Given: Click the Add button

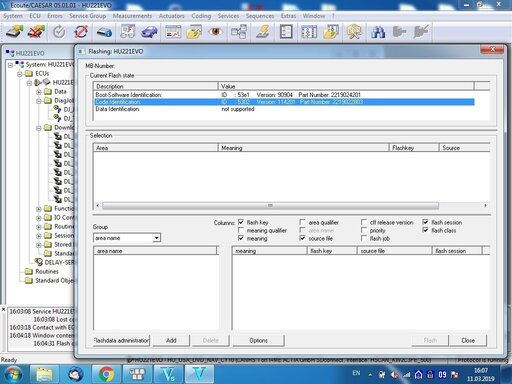Looking at the screenshot, I should (171, 340).
